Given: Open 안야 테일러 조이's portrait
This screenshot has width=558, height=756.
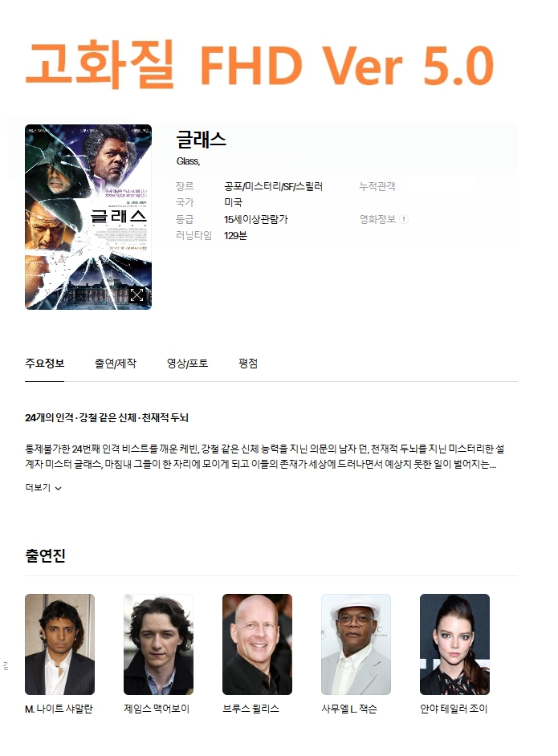Looking at the screenshot, I should (x=454, y=644).
